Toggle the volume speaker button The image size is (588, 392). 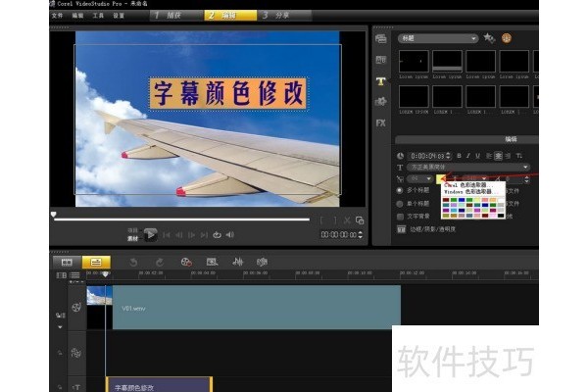(230, 235)
